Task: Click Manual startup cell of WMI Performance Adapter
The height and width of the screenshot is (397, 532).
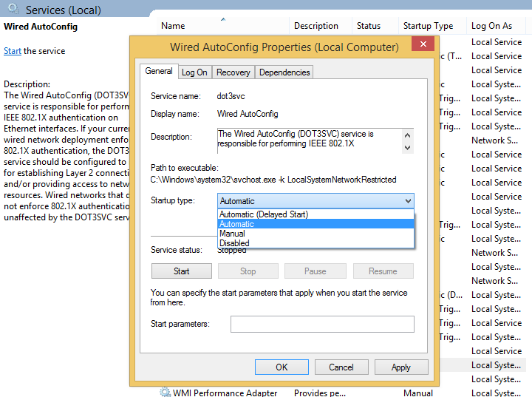Action: coord(418,393)
